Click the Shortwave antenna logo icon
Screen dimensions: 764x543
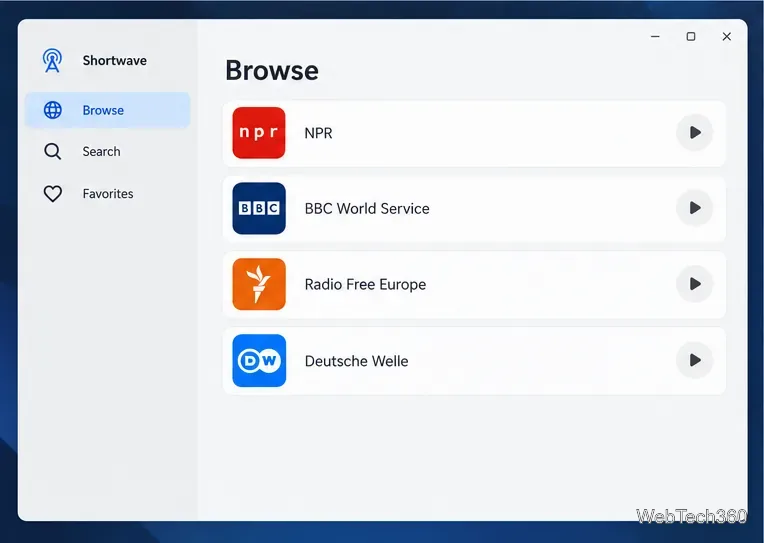[x=52, y=60]
